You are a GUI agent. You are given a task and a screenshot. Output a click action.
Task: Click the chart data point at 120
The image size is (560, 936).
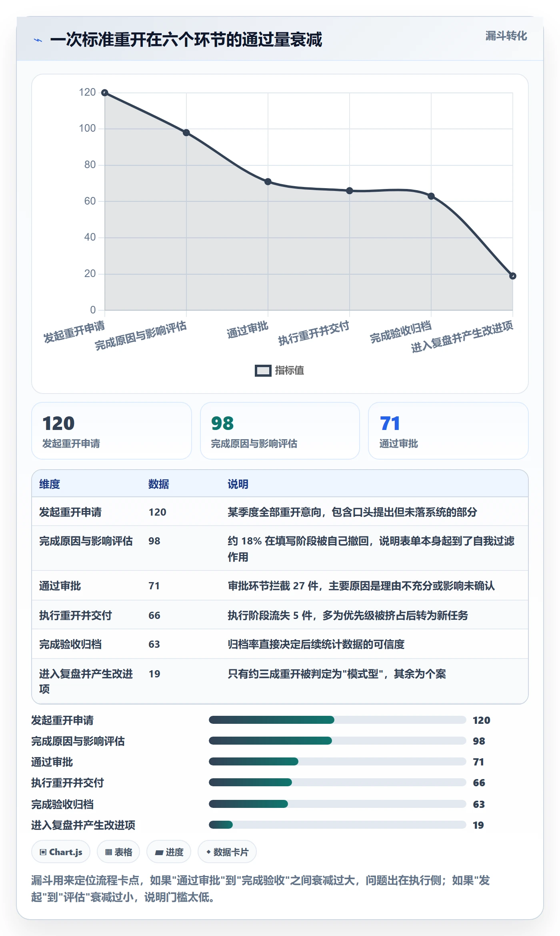point(105,93)
